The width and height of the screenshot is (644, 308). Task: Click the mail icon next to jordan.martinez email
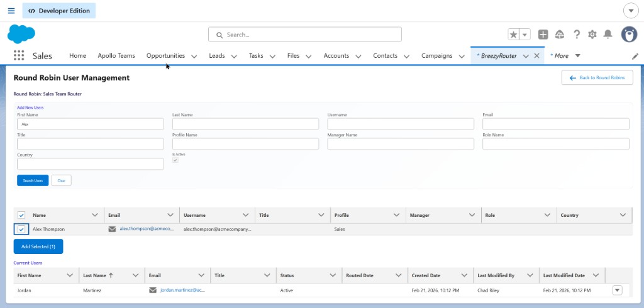153,290
